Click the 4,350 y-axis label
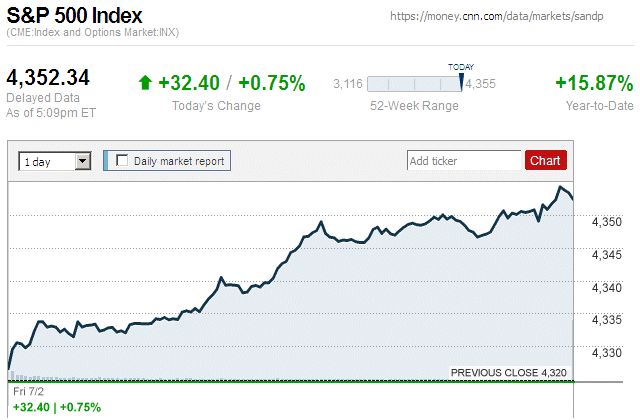This screenshot has width=640, height=420. pos(607,222)
